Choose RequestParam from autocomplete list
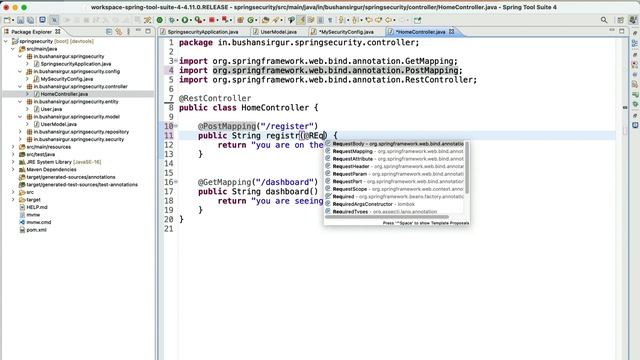This screenshot has width=640, height=360. (394, 174)
